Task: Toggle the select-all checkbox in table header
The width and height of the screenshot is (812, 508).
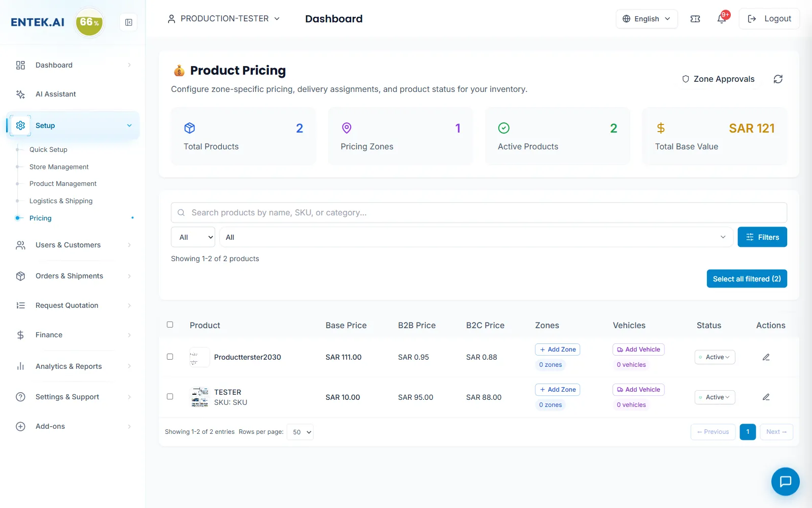Action: [170, 325]
